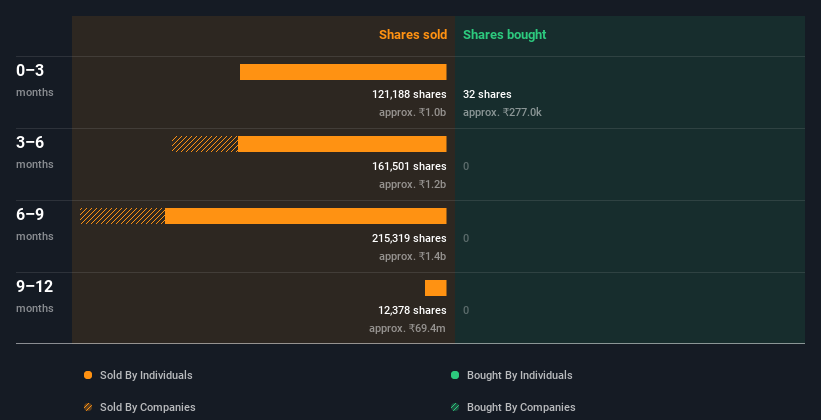Viewport: 821px width, 420px height.
Task: Click the '0–3' months row label
Action: (30, 70)
